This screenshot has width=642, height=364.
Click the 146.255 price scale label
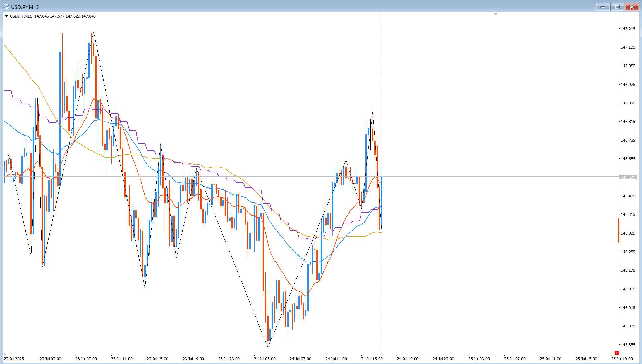pyautogui.click(x=628, y=252)
